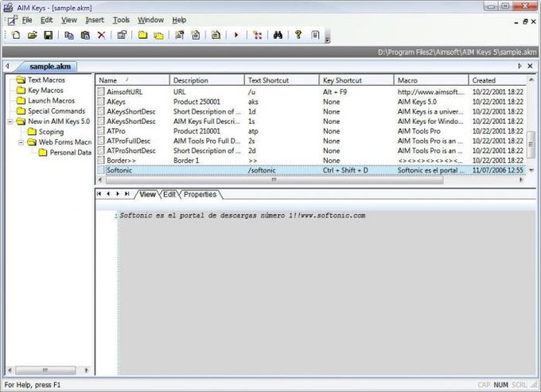Click the red X Delete icon

(x=101, y=35)
